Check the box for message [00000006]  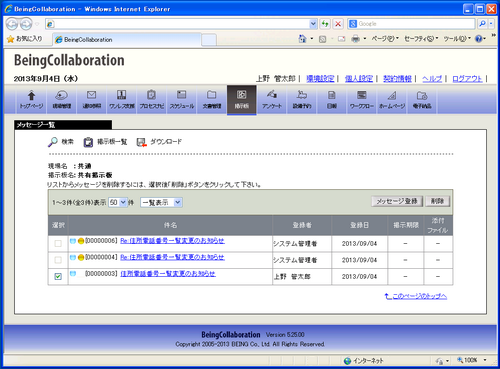58,243
